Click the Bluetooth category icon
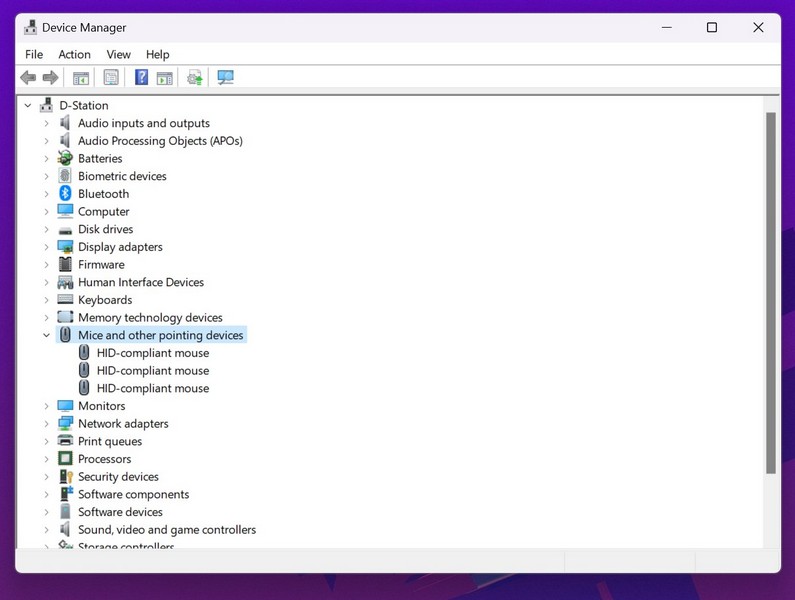 (65, 194)
